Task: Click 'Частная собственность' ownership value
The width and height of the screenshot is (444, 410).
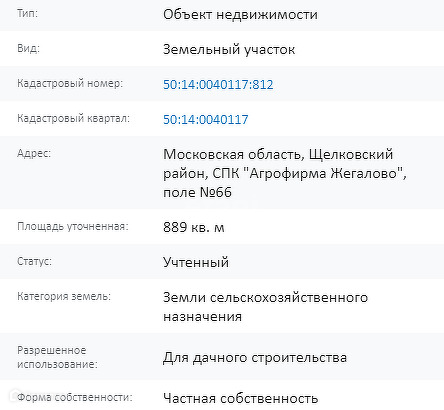Action: 241,398
